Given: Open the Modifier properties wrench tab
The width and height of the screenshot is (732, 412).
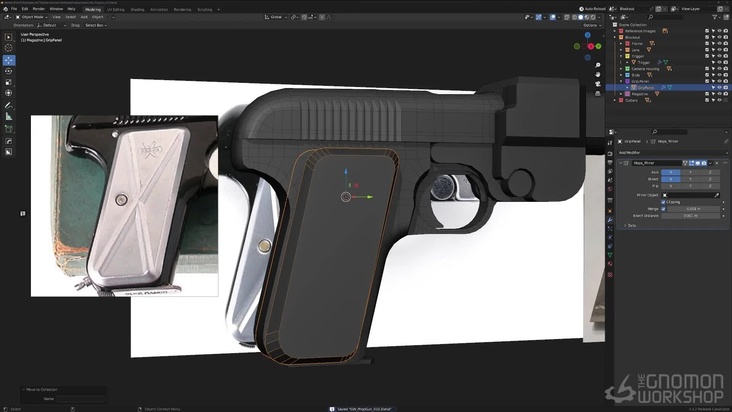Looking at the screenshot, I should pyautogui.click(x=610, y=220).
